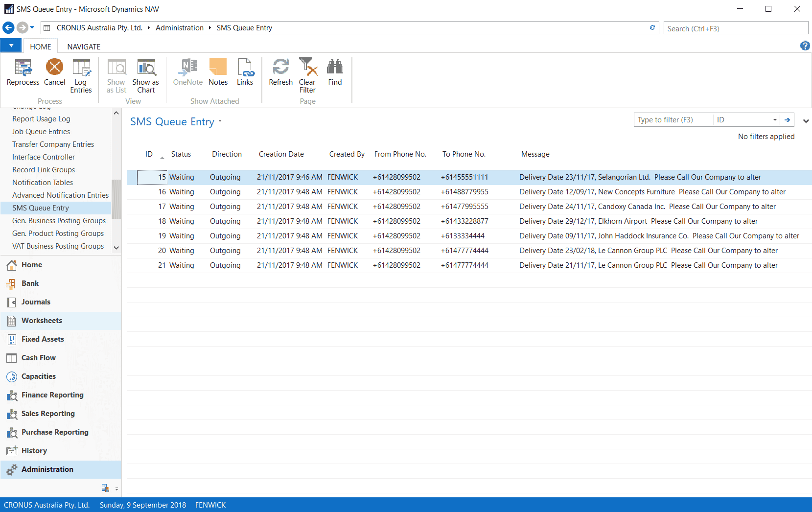Refresh the SMS Queue list
The width and height of the screenshot is (812, 512).
(x=280, y=72)
